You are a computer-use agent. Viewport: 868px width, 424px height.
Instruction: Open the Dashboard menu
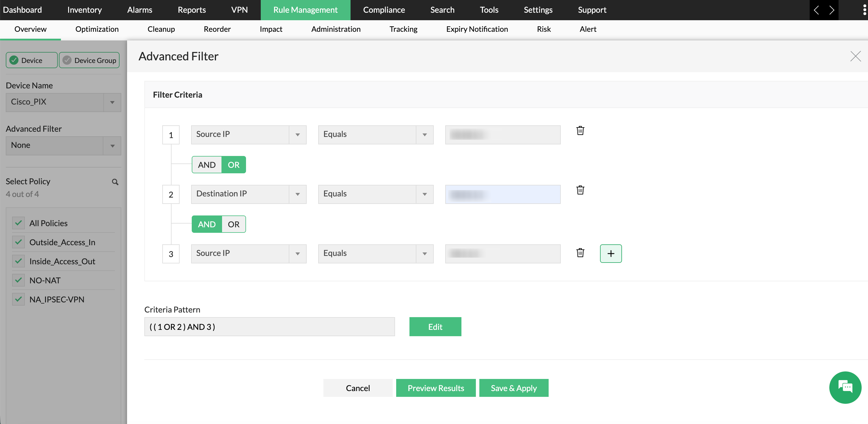coord(22,10)
